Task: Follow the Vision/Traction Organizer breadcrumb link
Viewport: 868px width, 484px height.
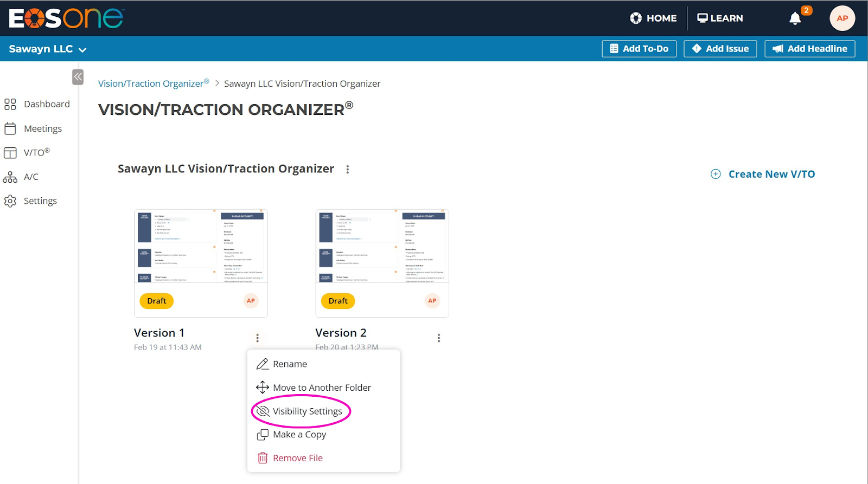Action: 154,83
